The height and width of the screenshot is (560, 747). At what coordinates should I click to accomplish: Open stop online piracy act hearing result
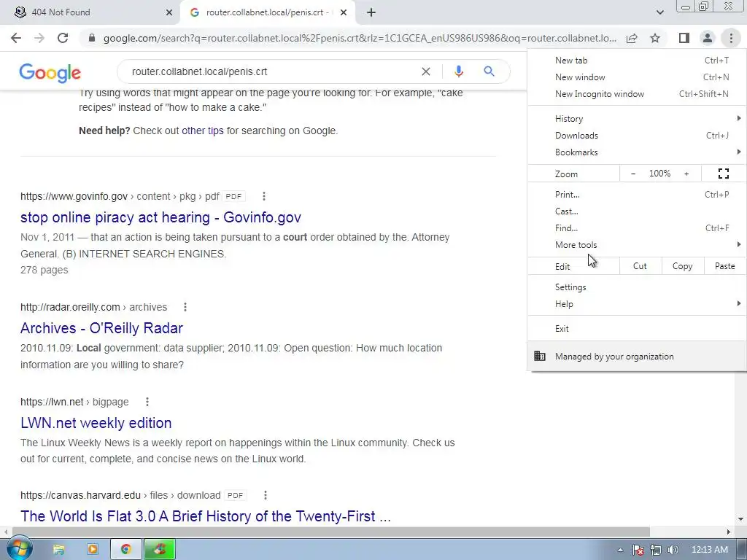(160, 217)
